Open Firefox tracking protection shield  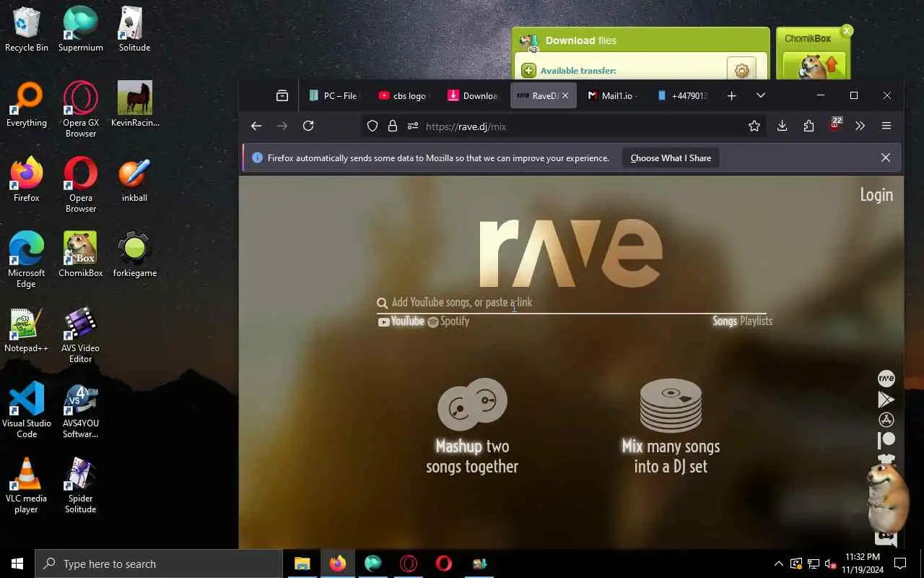(372, 126)
